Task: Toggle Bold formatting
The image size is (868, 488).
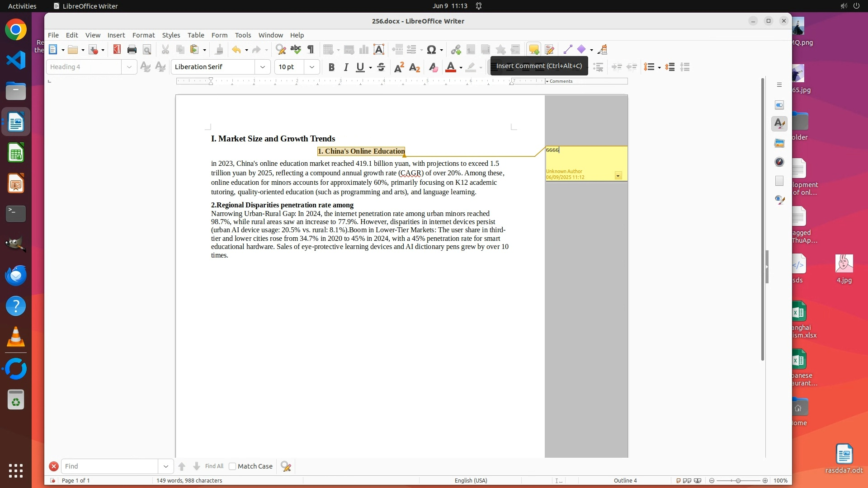Action: [331, 67]
